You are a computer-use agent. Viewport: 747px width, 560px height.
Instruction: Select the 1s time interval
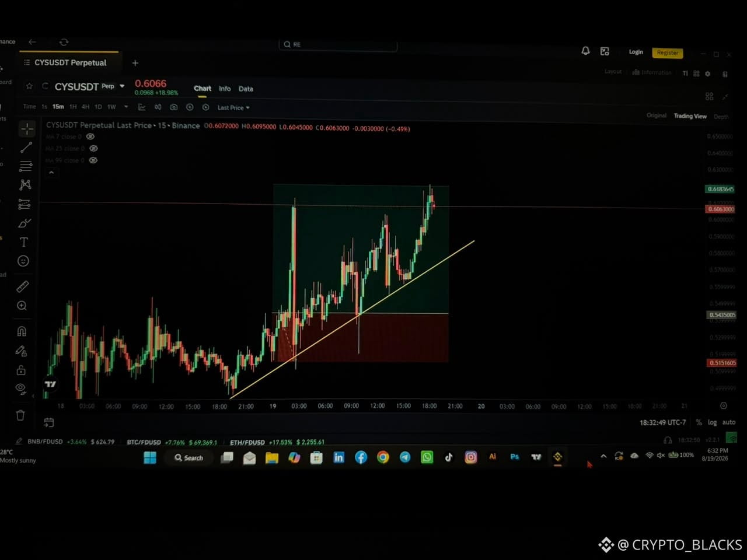44,107
